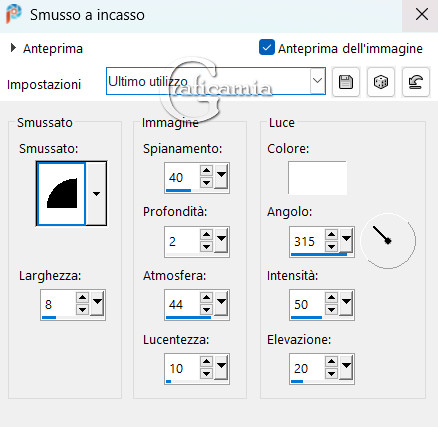
Task: Click inside the Intensità value field
Action: (307, 304)
